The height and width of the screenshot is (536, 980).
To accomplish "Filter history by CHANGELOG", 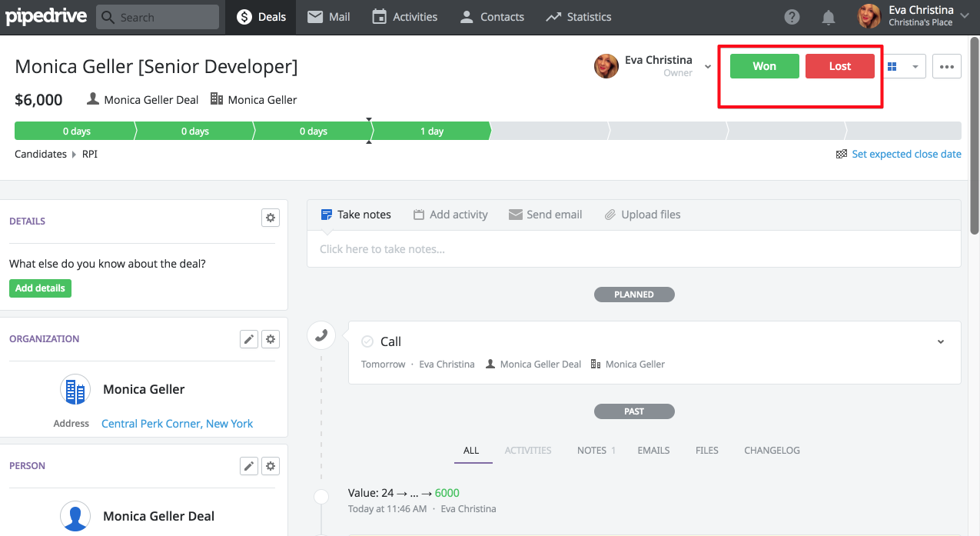I will pos(772,450).
